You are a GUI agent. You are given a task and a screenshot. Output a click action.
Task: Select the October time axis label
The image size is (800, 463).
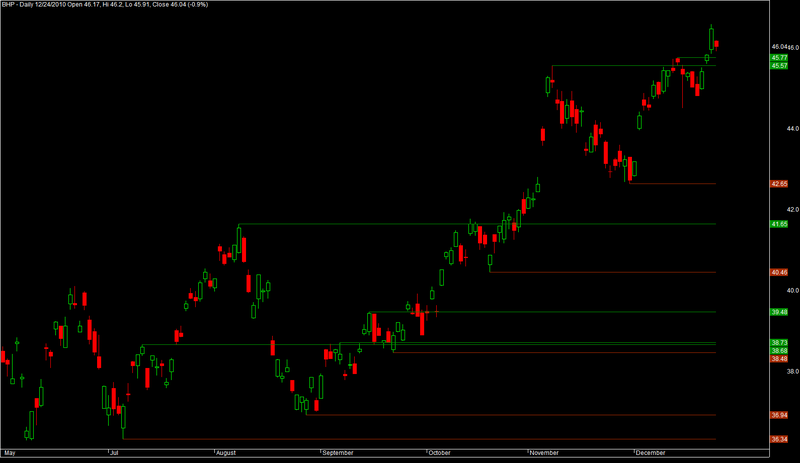(439, 453)
